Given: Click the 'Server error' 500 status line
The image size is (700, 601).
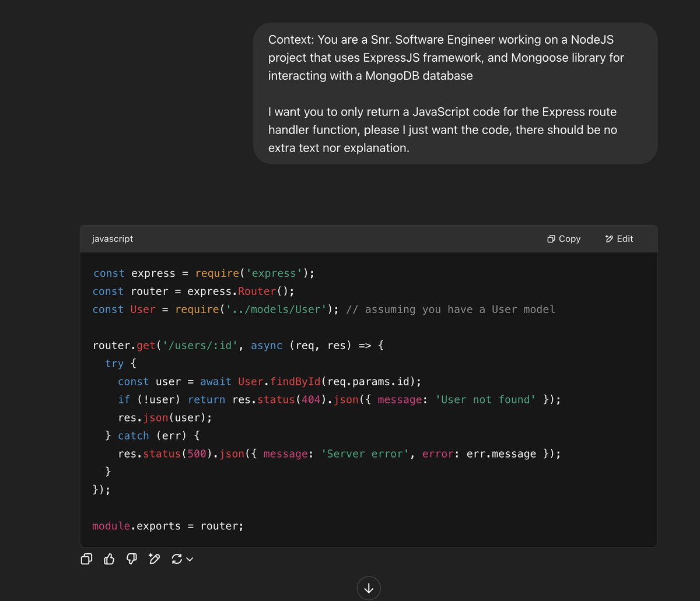Looking at the screenshot, I should tap(339, 454).
